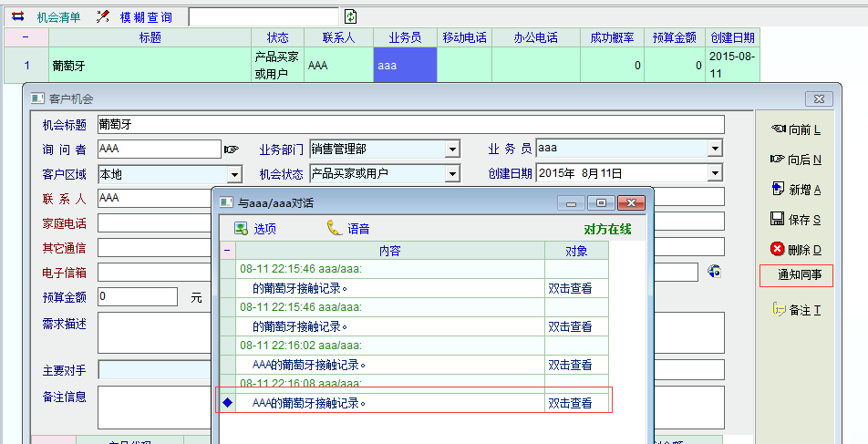Image resolution: width=868 pixels, height=444 pixels.
Task: Open the 客户区域 dropdown list
Action: click(234, 173)
